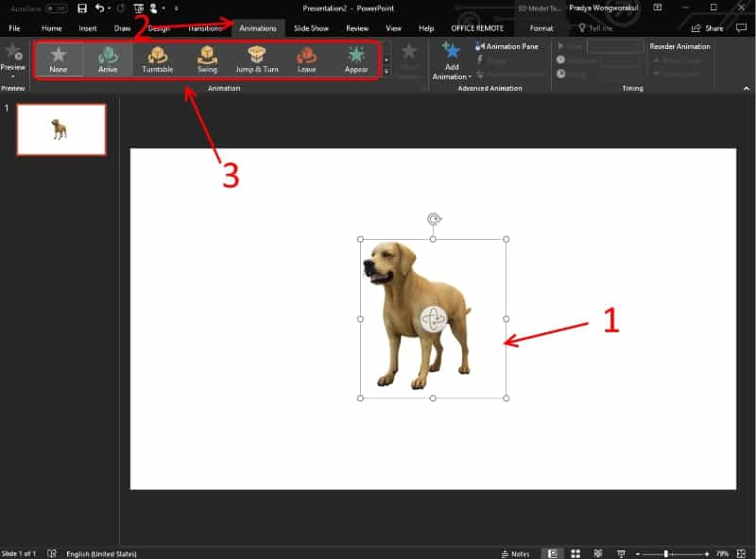Open the Preview dropdown arrow
The width and height of the screenshot is (756, 559).
13,76
